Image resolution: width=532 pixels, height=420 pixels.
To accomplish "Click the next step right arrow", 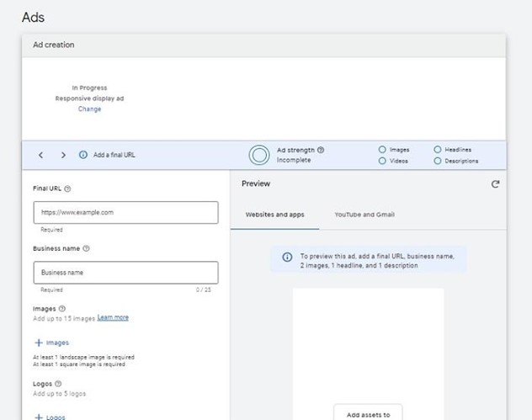I will pyautogui.click(x=63, y=155).
